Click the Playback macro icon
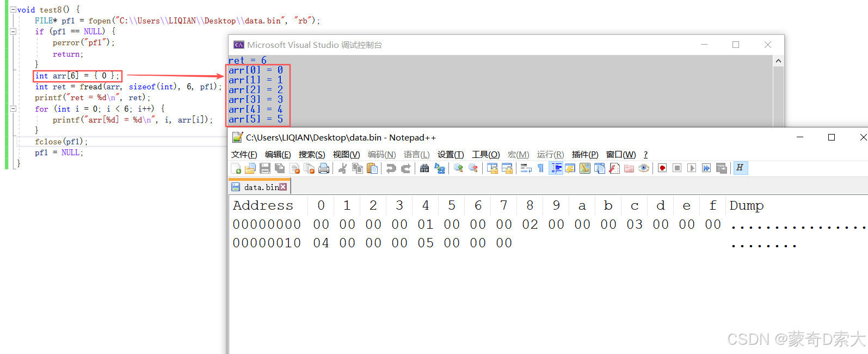 pyautogui.click(x=692, y=168)
